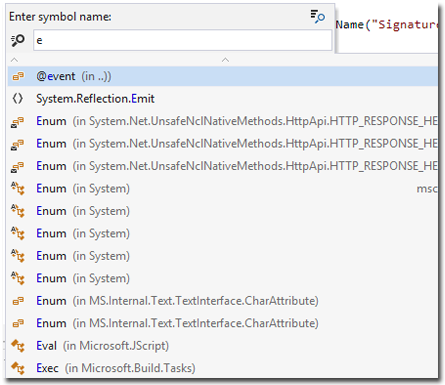The image size is (445, 385).
Task: Choose the Enum (in System) row labeled msc
Action: 223,189
